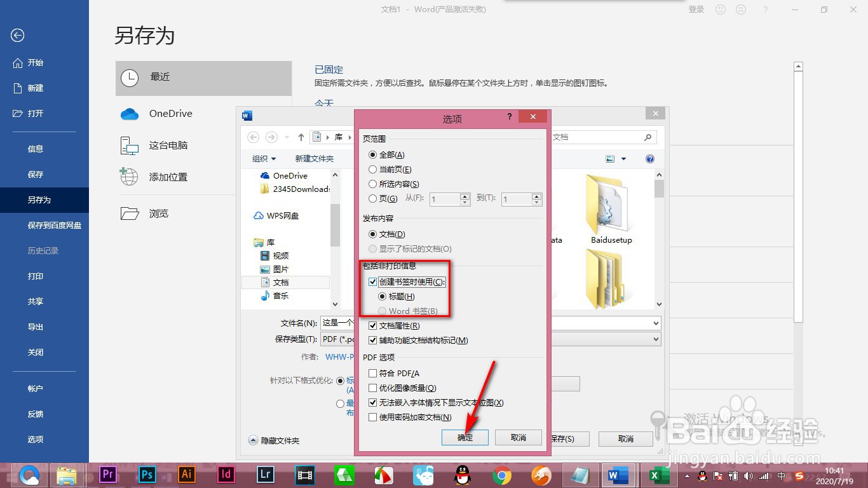Open Google Chrome from the taskbar

pos(502,475)
